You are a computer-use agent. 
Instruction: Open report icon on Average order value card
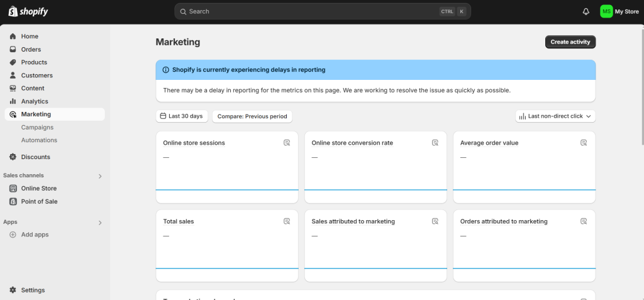pyautogui.click(x=584, y=143)
